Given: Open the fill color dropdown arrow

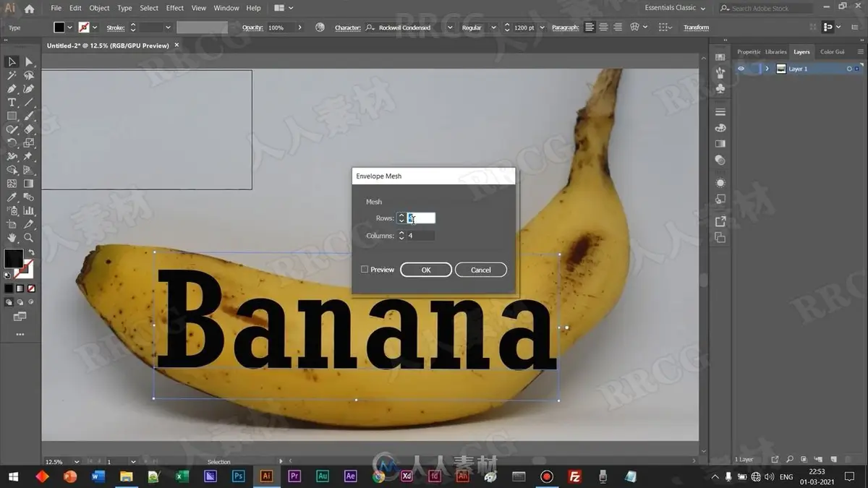Looking at the screenshot, I should pos(69,27).
